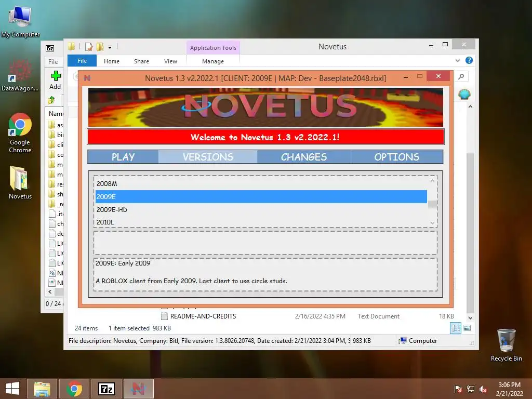Open the CHANGES tab

coord(303,157)
